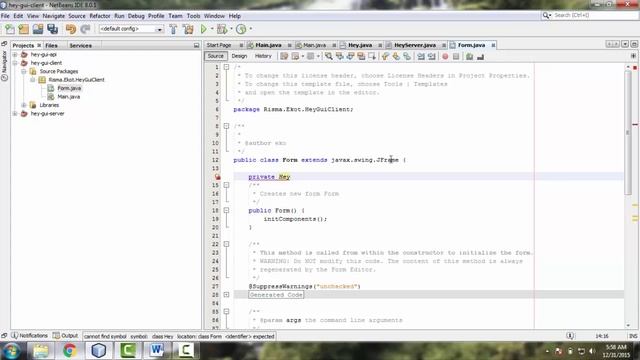Image resolution: width=640 pixels, height=360 pixels.
Task: Expand the Generated Code fold at line 28
Action: pos(226,295)
